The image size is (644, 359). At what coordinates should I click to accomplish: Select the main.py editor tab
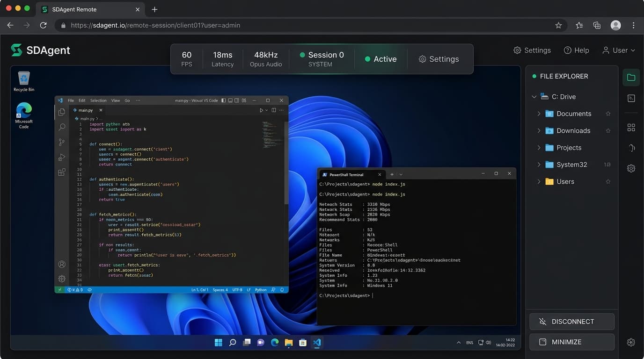coord(87,110)
